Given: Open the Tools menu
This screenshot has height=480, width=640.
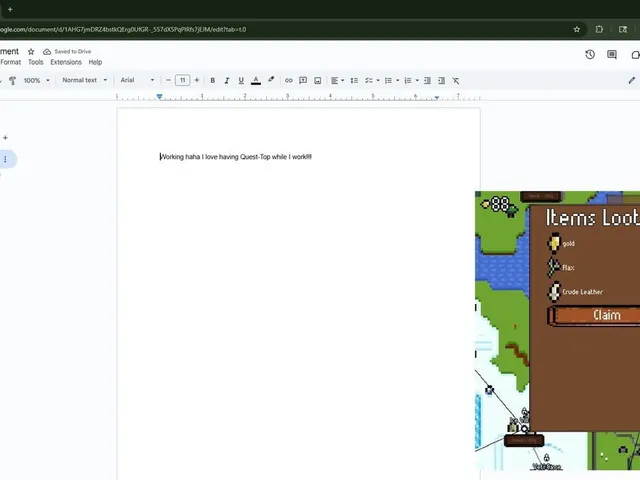Looking at the screenshot, I should [36, 62].
